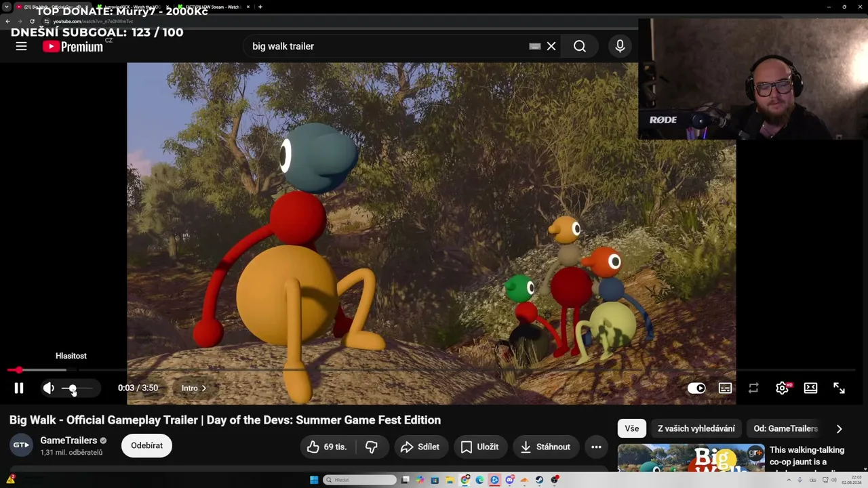This screenshot has height=488, width=868.
Task: Open video settings gear
Action: point(782,388)
